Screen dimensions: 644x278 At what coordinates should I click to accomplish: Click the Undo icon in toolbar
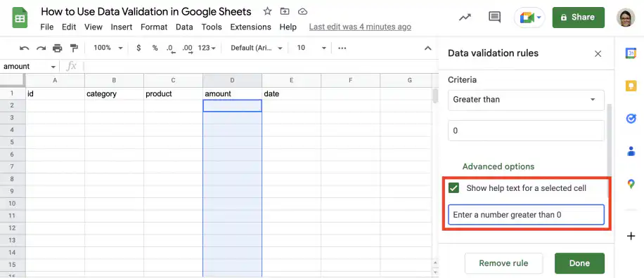click(24, 48)
